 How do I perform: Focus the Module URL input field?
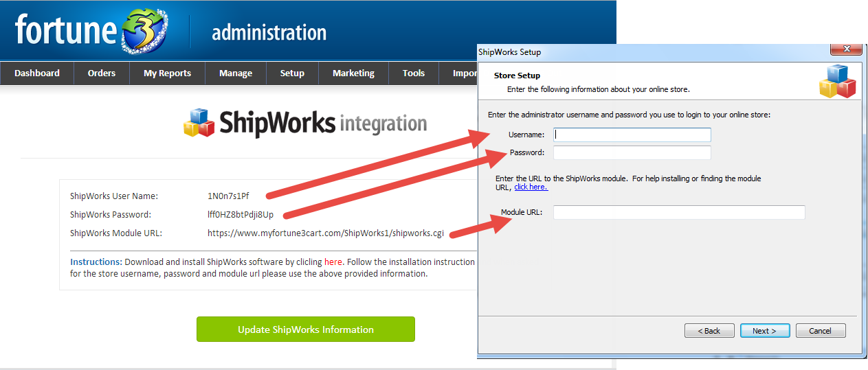coord(679,212)
